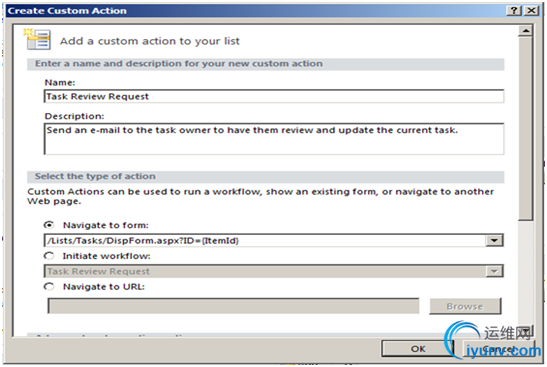Open the Navigate to form dropdown arrow
Image resolution: width=547 pixels, height=367 pixels.
click(x=494, y=241)
